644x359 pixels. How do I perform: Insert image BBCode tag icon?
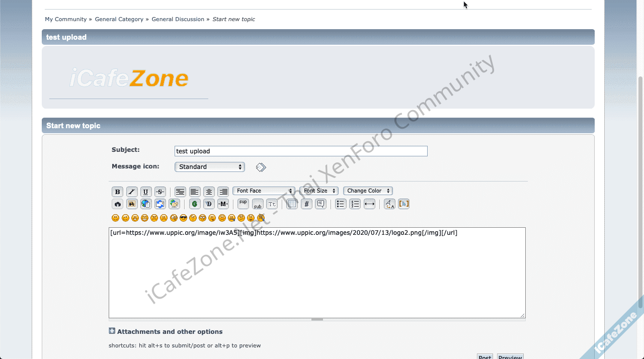click(x=132, y=204)
